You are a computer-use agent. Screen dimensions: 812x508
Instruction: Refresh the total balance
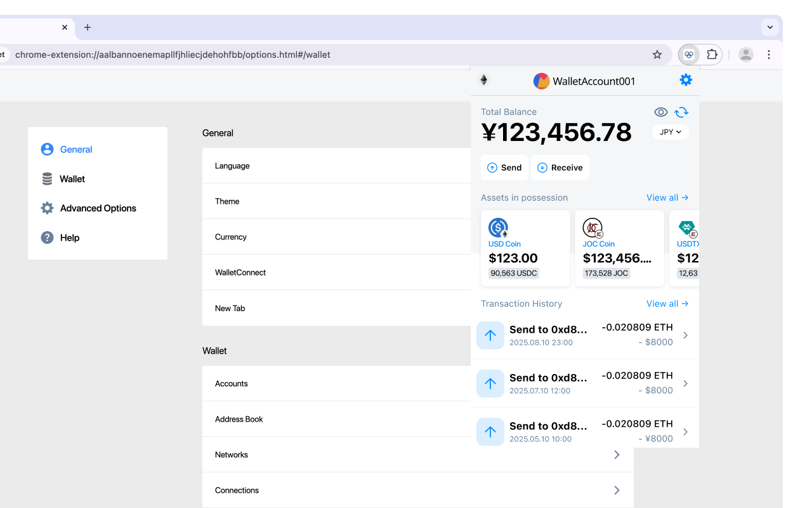[681, 112]
